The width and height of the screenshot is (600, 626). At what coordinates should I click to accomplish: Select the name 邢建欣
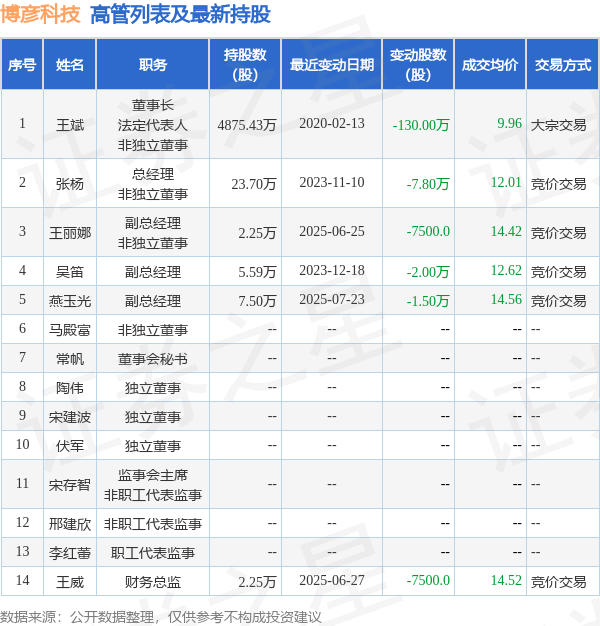[70, 524]
